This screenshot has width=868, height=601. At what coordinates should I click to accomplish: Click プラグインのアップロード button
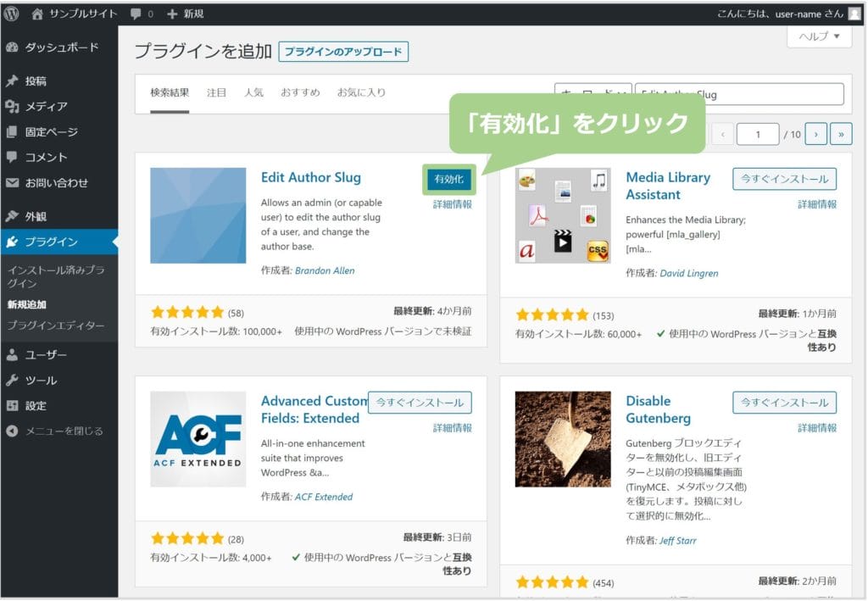click(343, 52)
